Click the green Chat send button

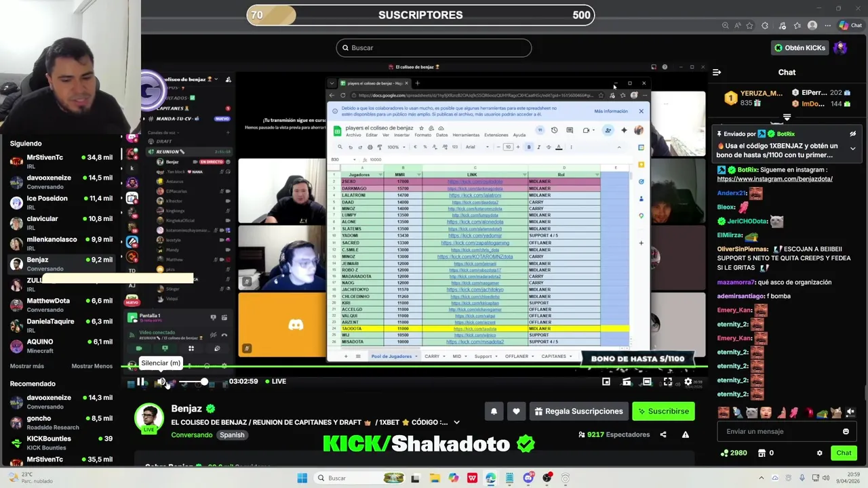pos(844,453)
